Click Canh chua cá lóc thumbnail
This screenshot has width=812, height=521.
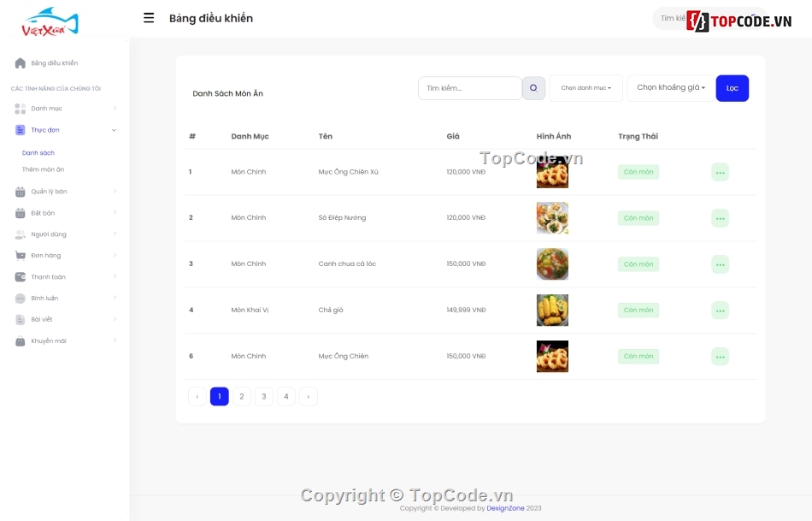pyautogui.click(x=552, y=264)
